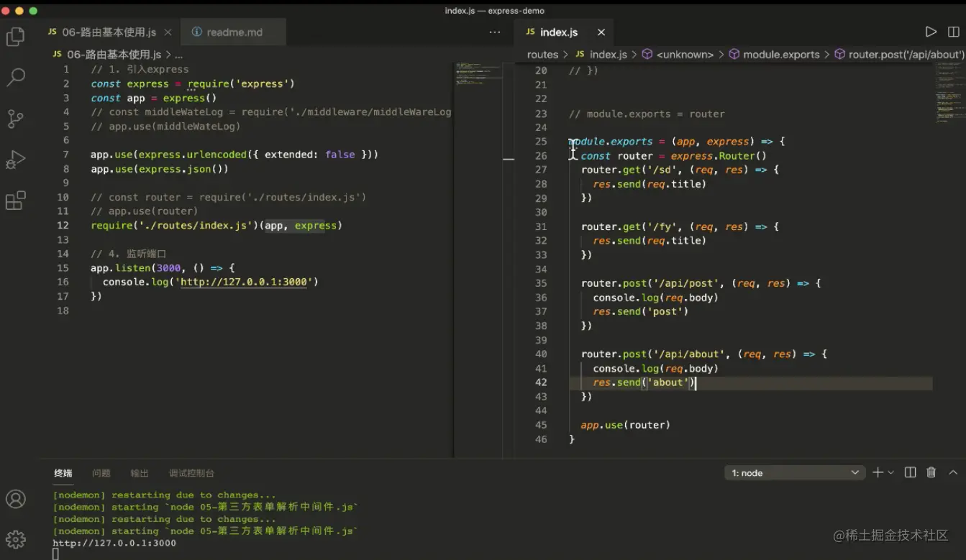Open Run and Debug view
Viewport: 966px width, 560px height.
click(x=15, y=160)
